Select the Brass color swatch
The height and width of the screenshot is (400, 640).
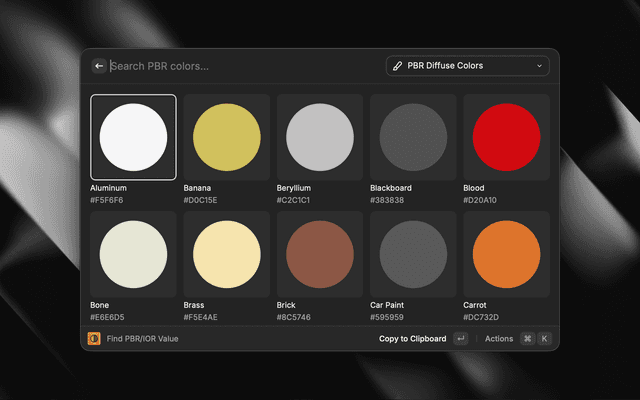226,254
